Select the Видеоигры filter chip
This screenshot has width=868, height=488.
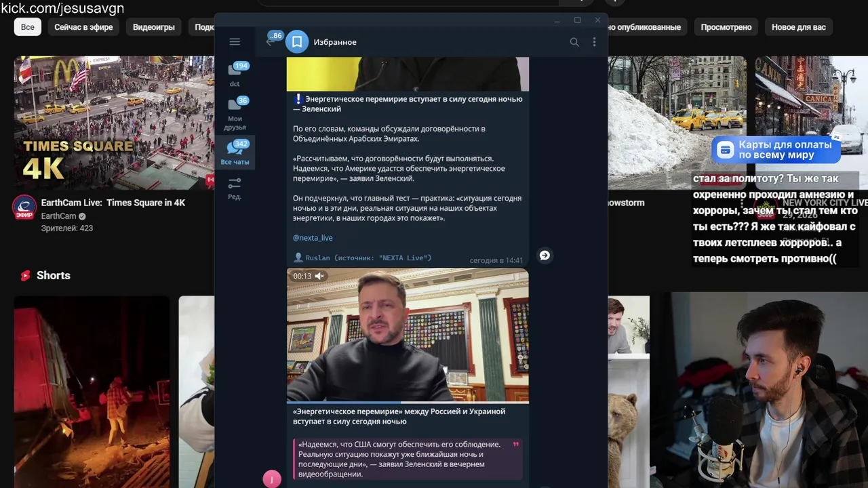pyautogui.click(x=154, y=27)
